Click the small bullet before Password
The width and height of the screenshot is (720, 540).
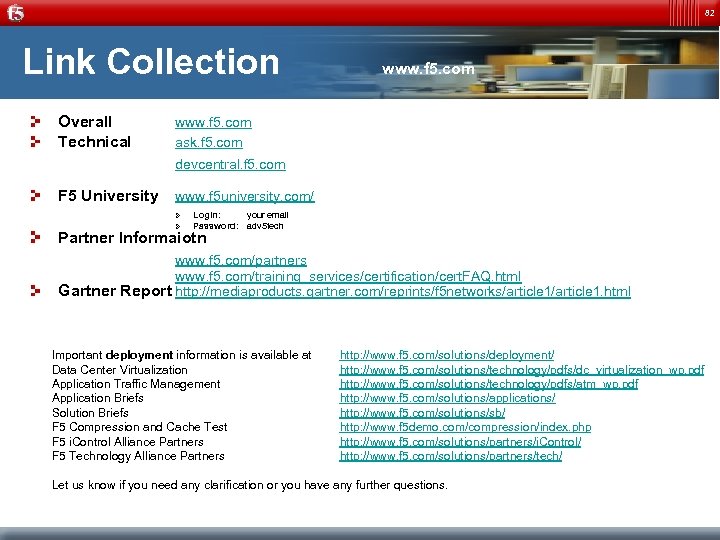click(x=178, y=226)
